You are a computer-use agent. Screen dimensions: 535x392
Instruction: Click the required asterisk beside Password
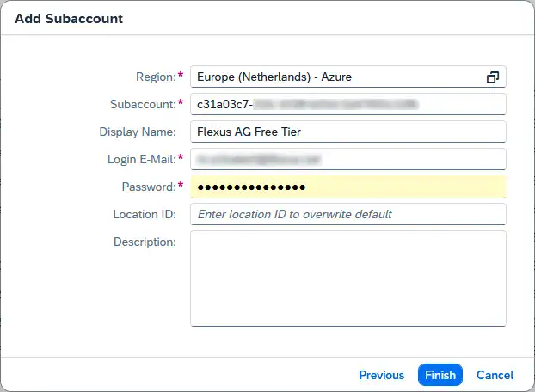pos(181,187)
